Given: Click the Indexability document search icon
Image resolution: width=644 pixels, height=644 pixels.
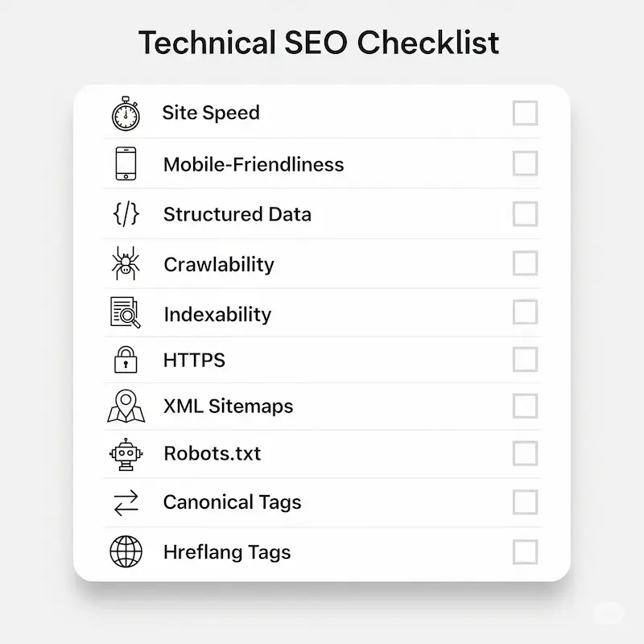Looking at the screenshot, I should 125,312.
